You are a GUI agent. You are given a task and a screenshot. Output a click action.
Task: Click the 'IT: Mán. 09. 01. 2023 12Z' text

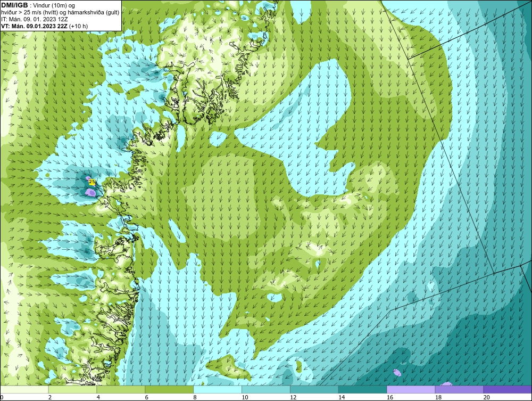pos(35,19)
